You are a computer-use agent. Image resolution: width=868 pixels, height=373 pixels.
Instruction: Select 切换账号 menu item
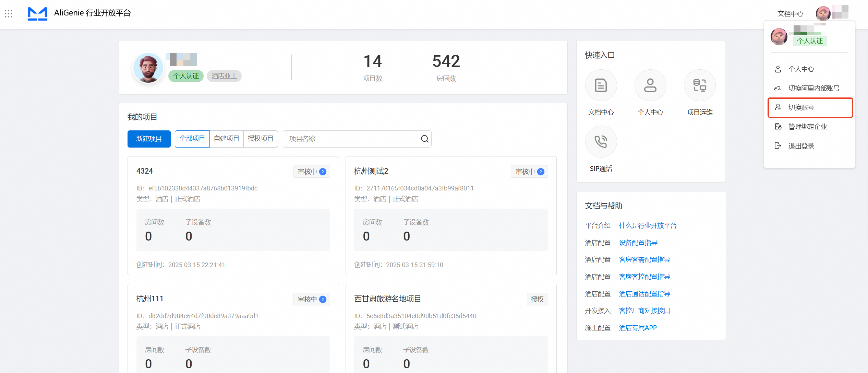[x=810, y=107]
